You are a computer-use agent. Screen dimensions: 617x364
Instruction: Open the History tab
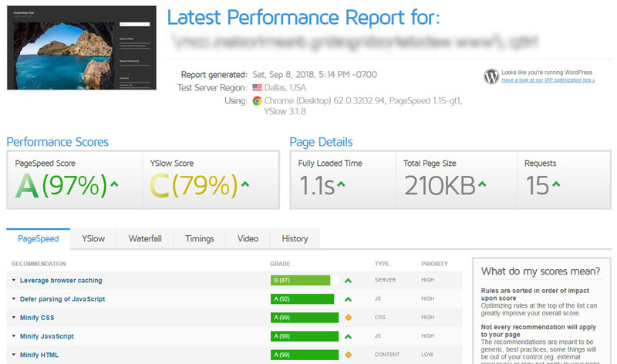click(x=295, y=239)
